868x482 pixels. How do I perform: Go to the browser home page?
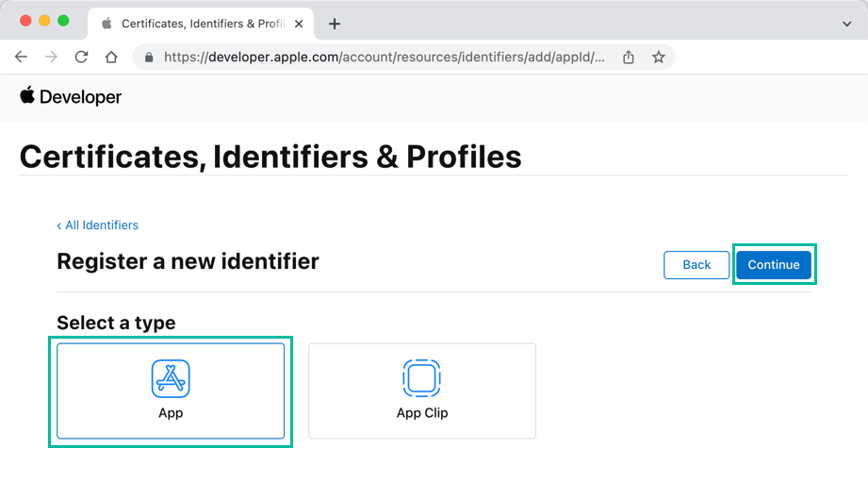pos(111,57)
